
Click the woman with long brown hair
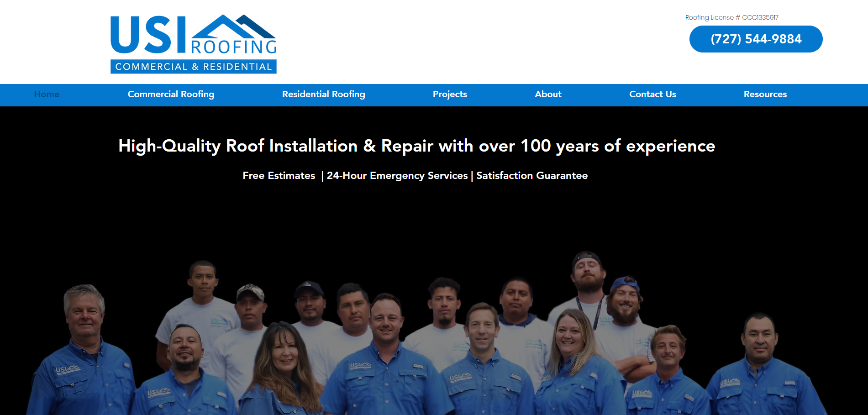tap(284, 356)
